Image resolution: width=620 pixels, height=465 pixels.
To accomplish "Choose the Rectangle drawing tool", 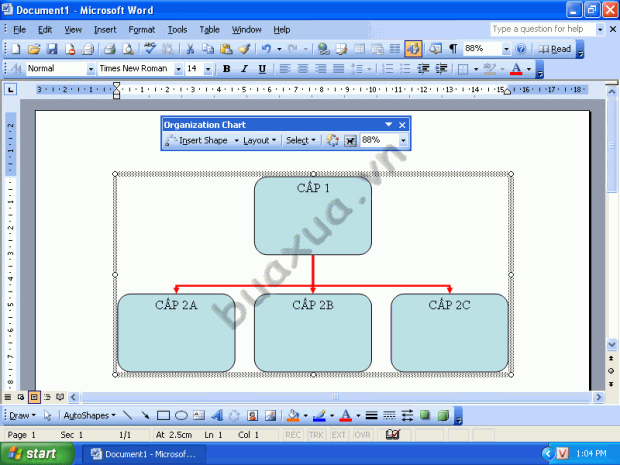I will tap(163, 415).
